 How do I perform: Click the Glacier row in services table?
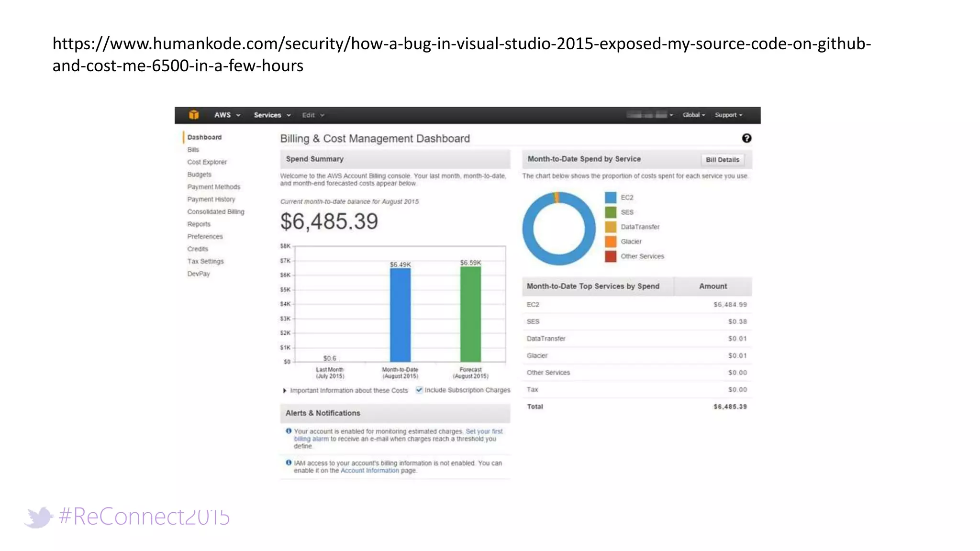(x=637, y=356)
